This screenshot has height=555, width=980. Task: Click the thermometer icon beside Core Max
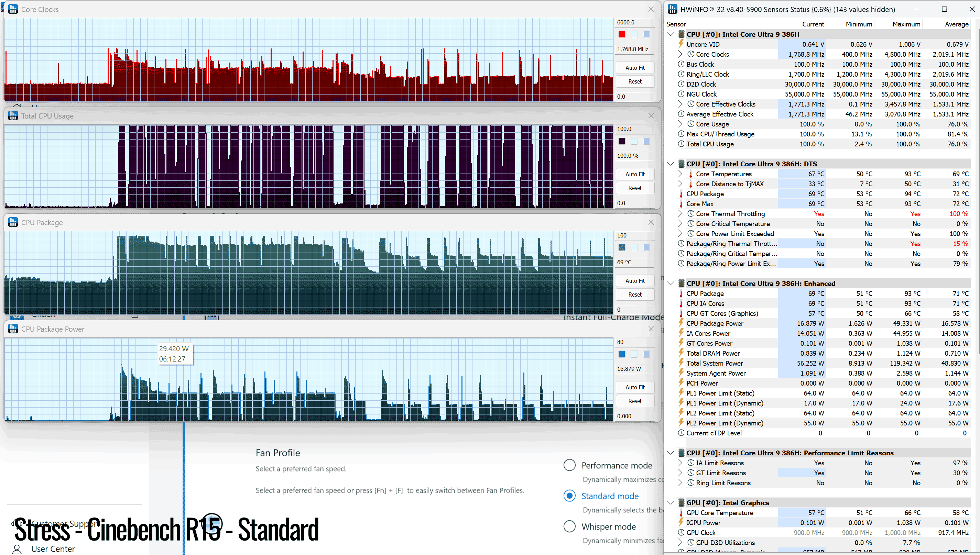coord(681,203)
